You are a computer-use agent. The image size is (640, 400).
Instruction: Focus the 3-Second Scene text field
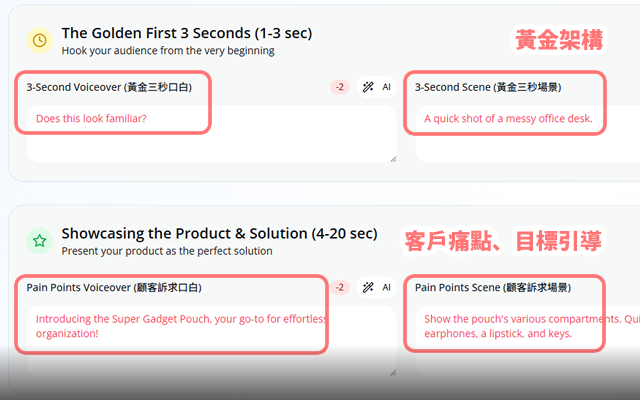point(520,133)
